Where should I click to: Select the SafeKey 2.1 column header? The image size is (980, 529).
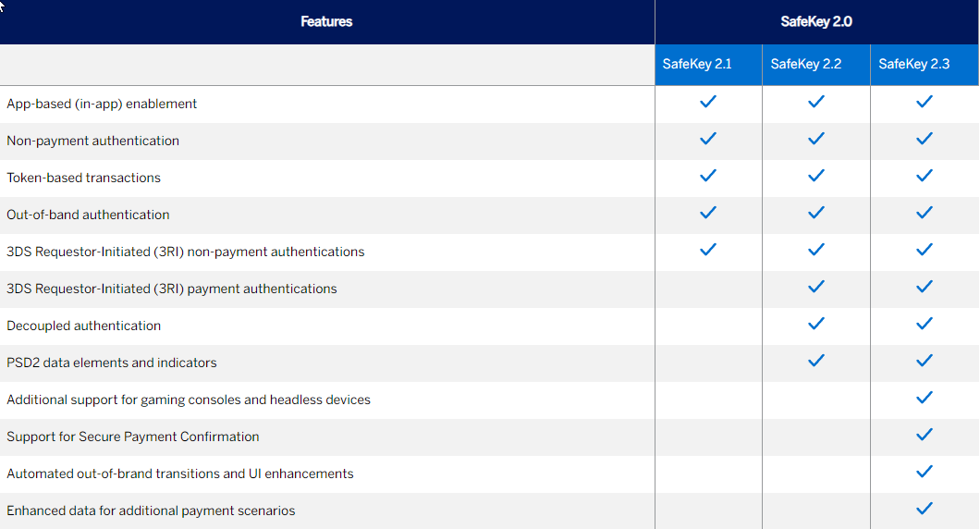697,65
